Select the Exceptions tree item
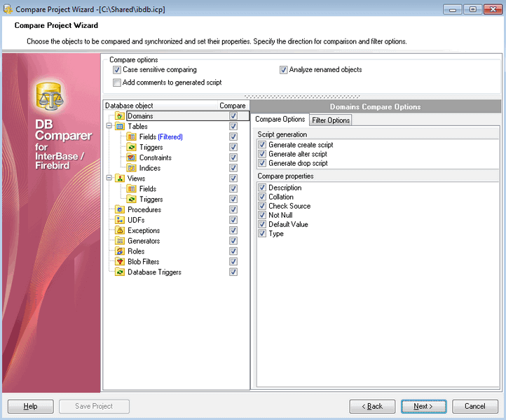 144,230
